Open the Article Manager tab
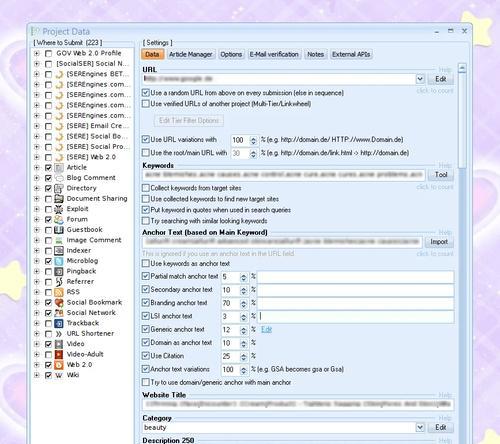This screenshot has height=444, width=500. click(x=191, y=54)
